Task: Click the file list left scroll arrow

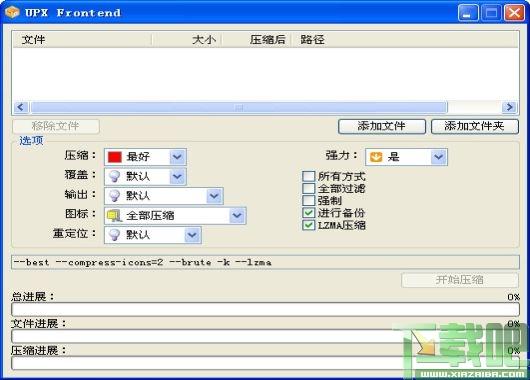Action: click(21, 108)
